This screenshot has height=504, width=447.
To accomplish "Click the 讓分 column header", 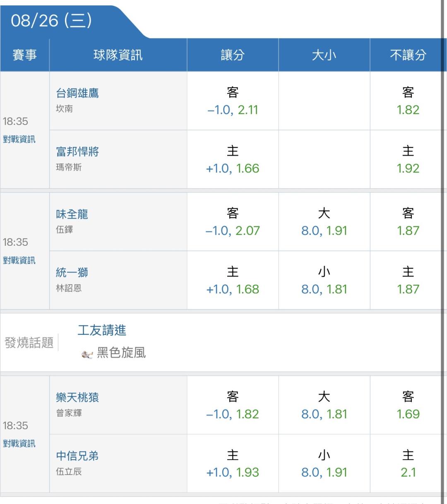I will (x=233, y=55).
